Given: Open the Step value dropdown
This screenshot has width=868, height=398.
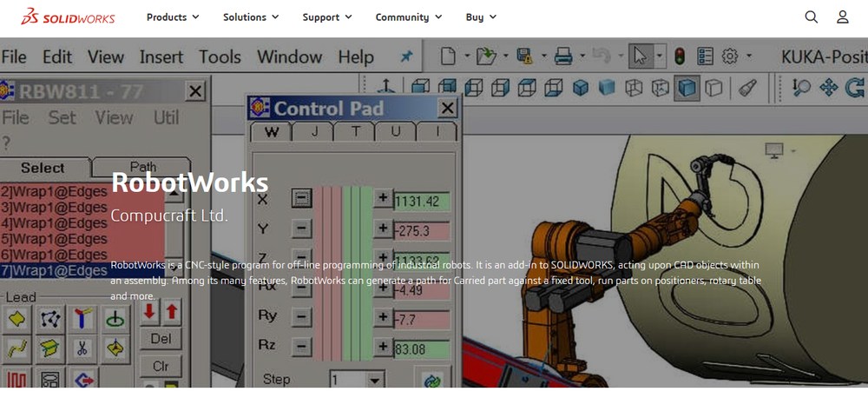Looking at the screenshot, I should click(377, 381).
